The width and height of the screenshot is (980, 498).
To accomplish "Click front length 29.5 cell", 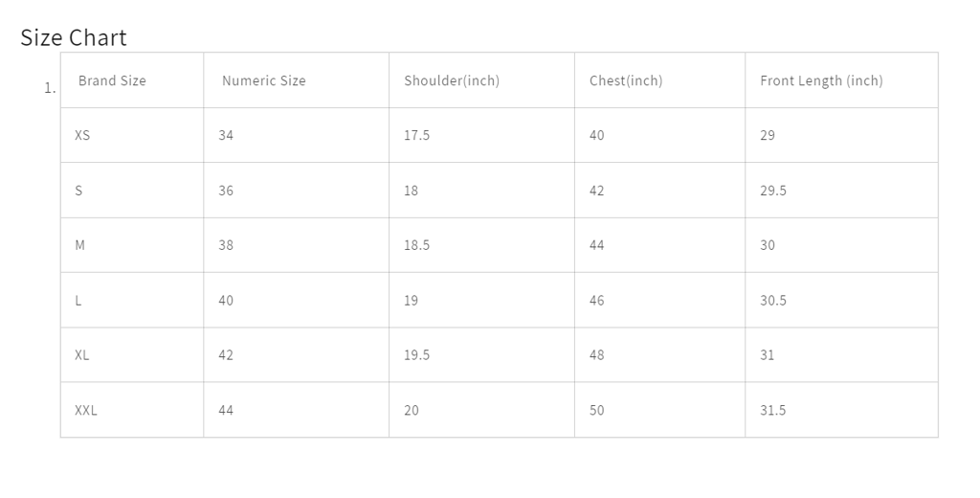I will coord(772,191).
